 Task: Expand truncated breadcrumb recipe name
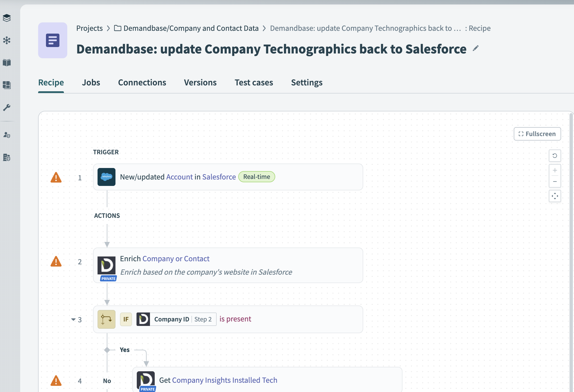coord(365,28)
